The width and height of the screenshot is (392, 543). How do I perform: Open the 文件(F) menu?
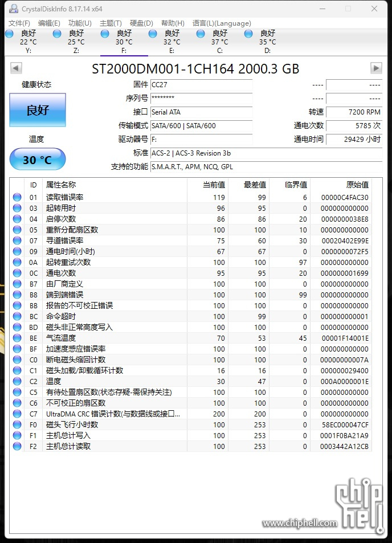coord(19,23)
